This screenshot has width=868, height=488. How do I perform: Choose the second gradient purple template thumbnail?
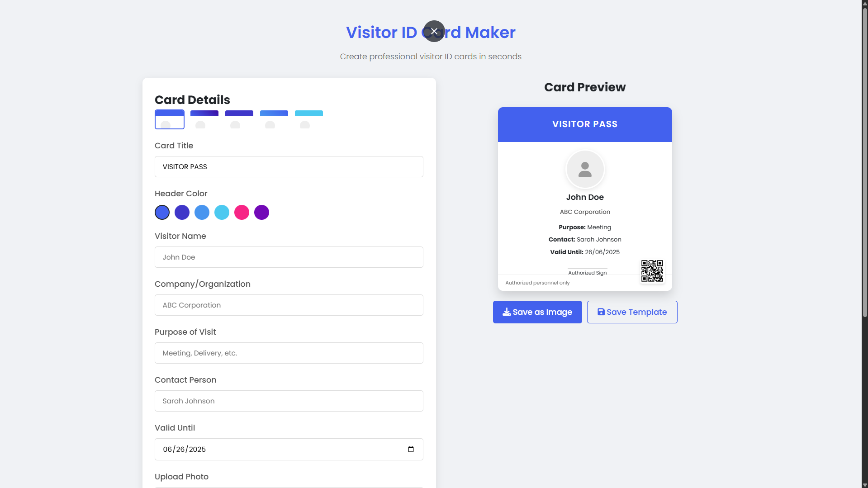[204, 119]
